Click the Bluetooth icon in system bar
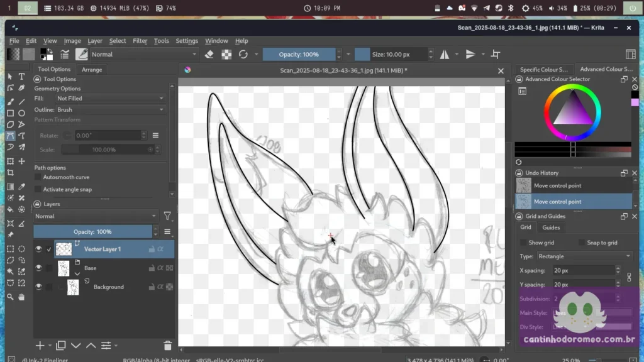Screen dimensions: 644x362 [511, 8]
